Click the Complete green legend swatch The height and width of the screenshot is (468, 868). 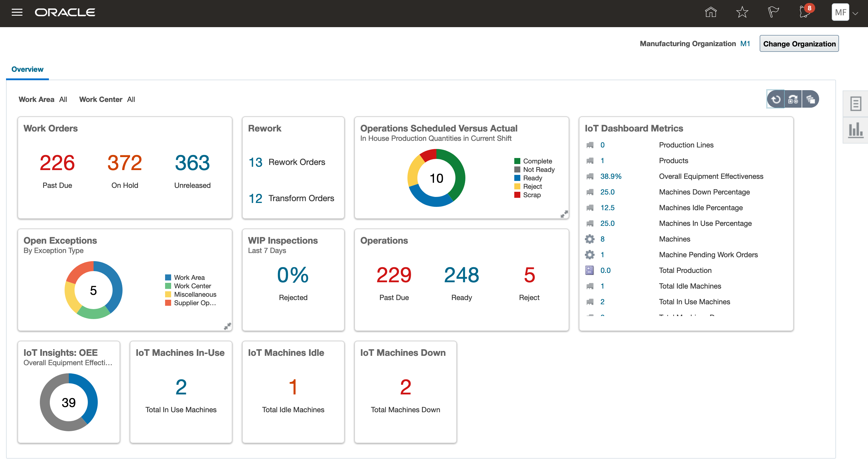point(517,161)
